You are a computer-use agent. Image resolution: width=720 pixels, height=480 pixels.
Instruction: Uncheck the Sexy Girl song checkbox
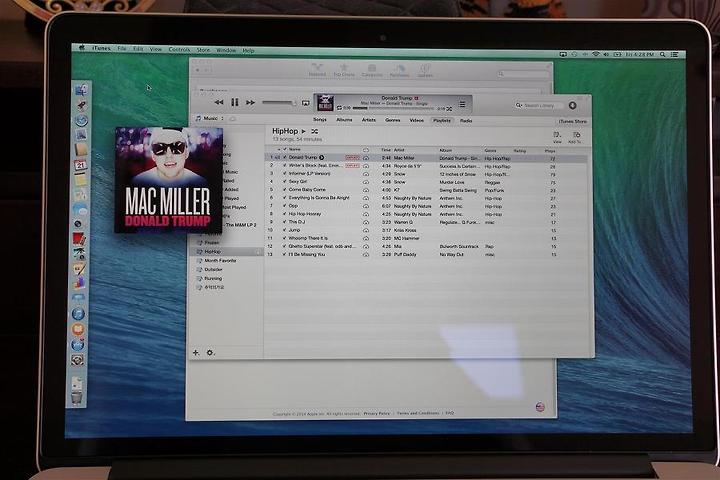click(284, 181)
